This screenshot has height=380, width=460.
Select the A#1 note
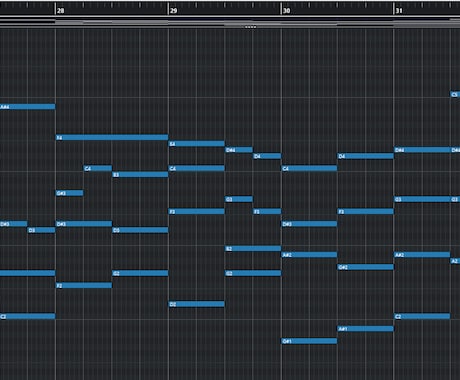366,329
